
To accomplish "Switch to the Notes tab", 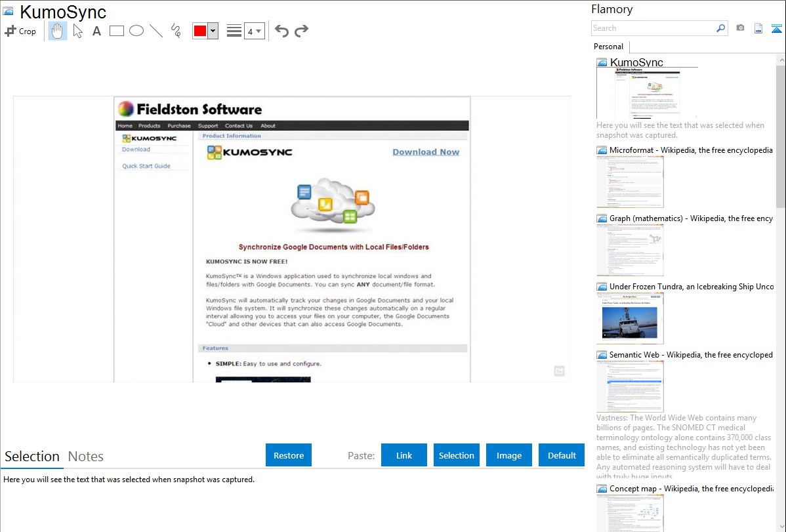I will (x=86, y=457).
